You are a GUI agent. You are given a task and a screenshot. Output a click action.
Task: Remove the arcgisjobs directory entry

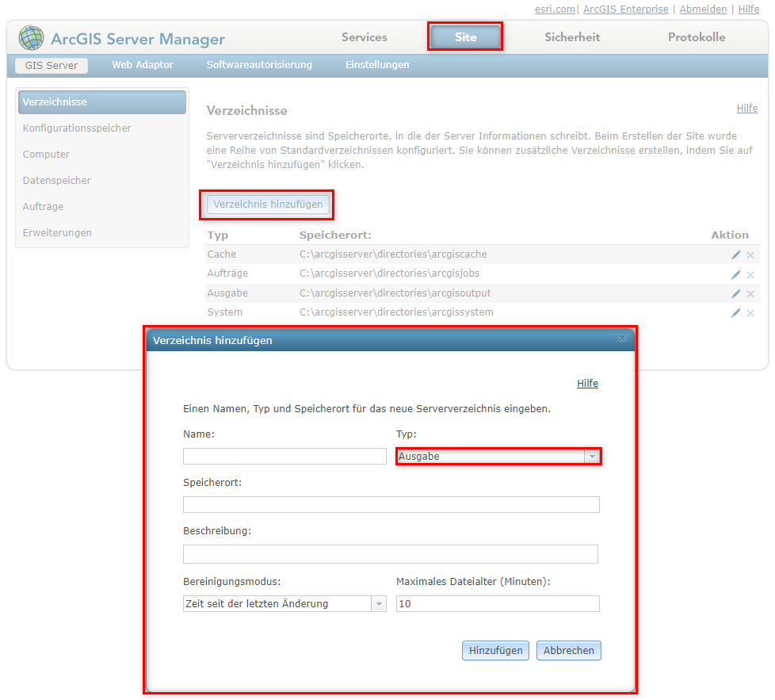coord(750,275)
